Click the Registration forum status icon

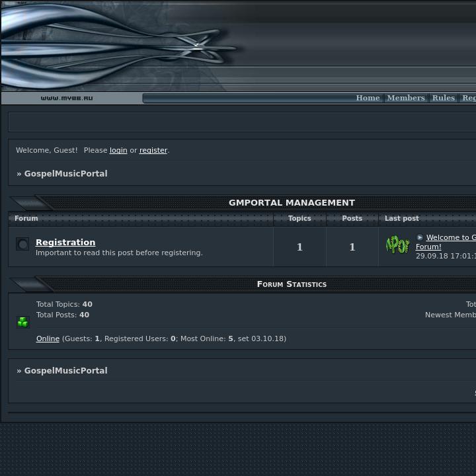22,245
